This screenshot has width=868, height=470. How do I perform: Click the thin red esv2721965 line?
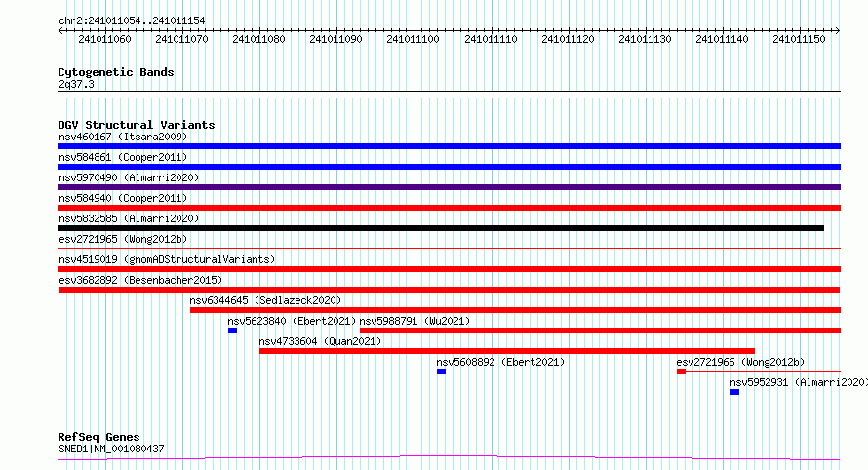click(449, 249)
